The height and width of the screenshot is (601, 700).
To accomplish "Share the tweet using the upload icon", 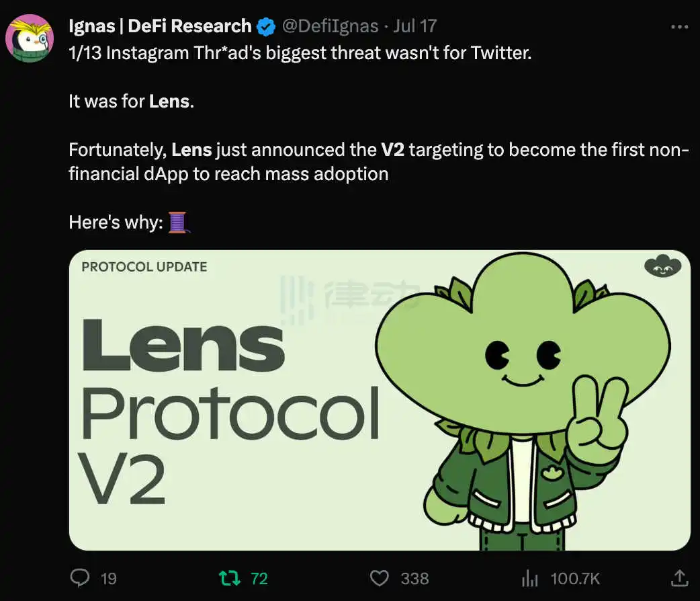I will 679,577.
